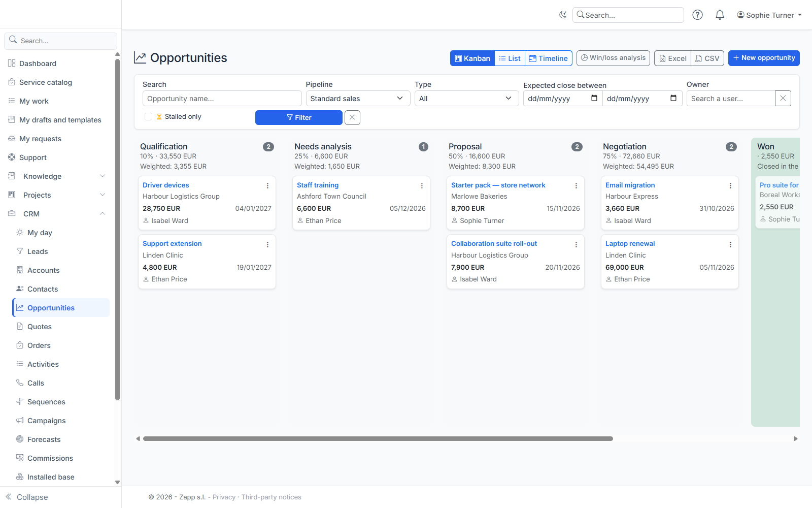Create a New opportunity
812x508 pixels.
coord(764,58)
